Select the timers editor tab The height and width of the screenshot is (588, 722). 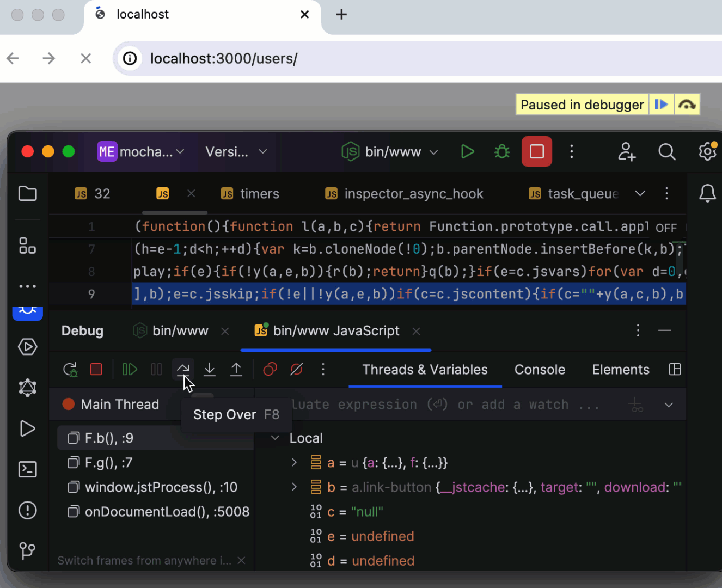point(260,193)
